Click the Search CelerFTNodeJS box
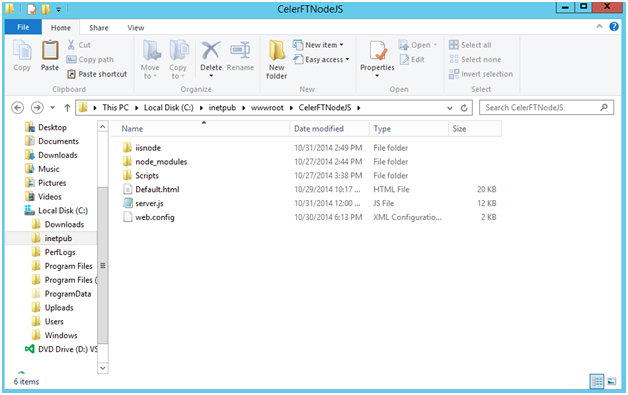Screen dimensions: 628x395 546,107
